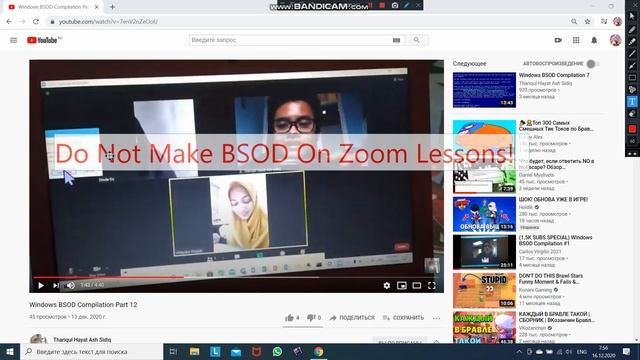This screenshot has width=640, height=360.
Task: Switch to Chrome on the taskbar
Action: pos(318,351)
